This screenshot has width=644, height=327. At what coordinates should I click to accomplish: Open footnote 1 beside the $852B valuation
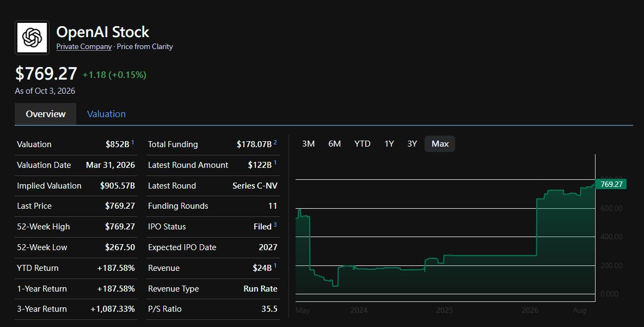(x=133, y=142)
